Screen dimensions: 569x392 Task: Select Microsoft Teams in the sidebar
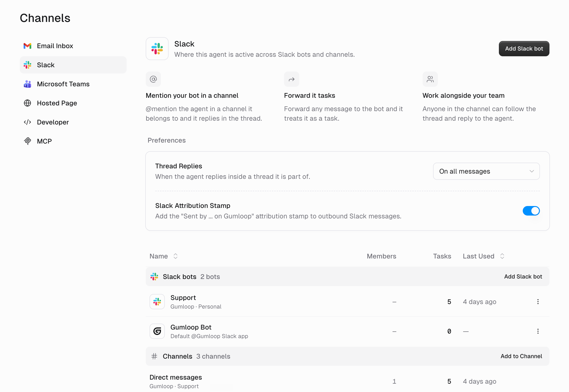coord(73,84)
